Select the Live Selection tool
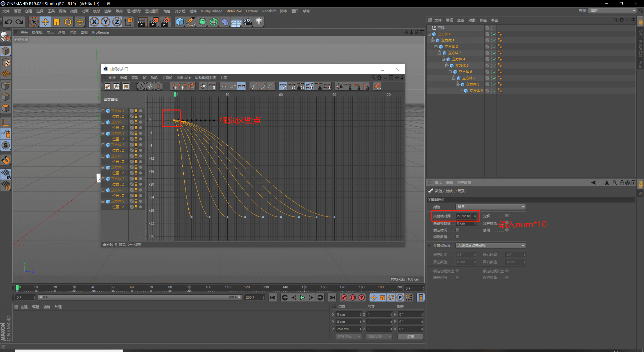 click(x=34, y=22)
